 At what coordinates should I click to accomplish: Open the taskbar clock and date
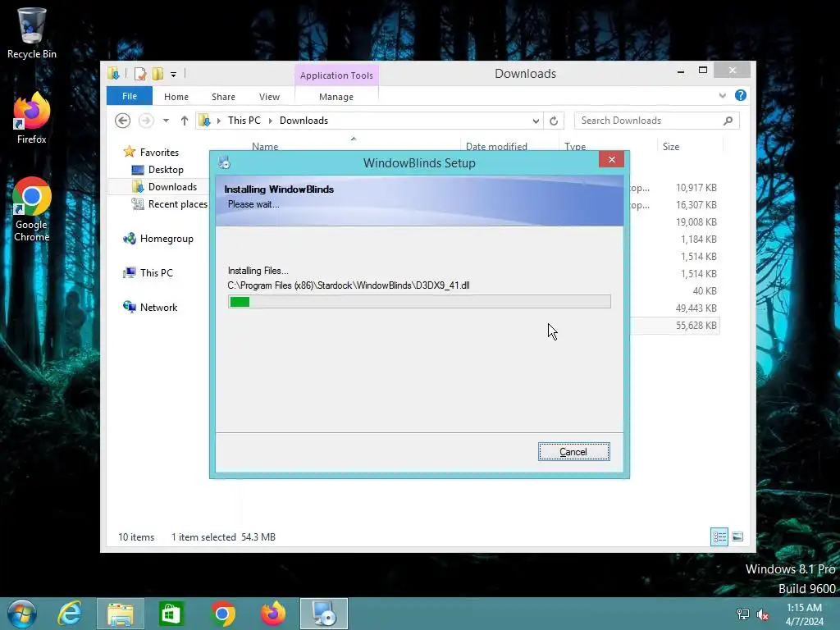pos(804,614)
